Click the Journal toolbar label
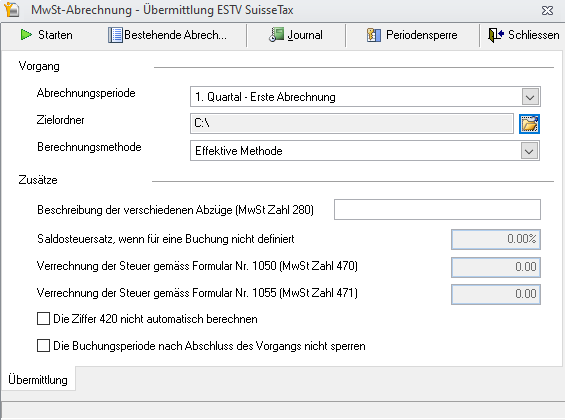This screenshot has width=565, height=420. 305,35
